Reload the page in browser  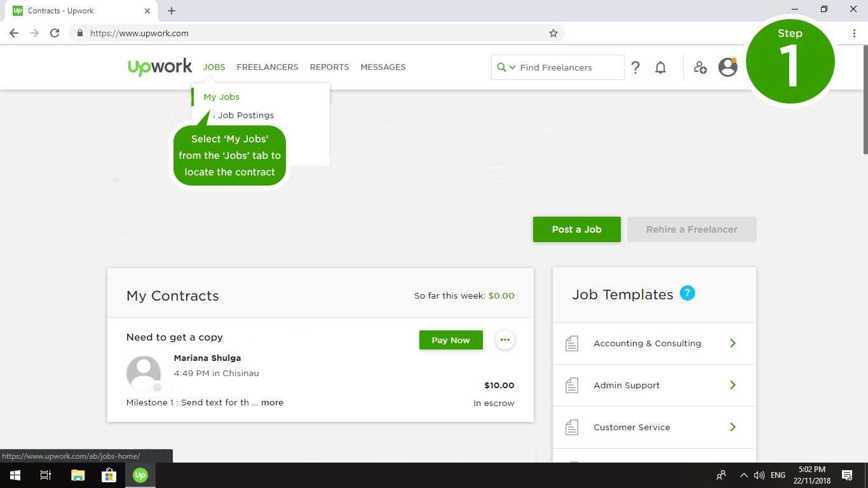point(55,33)
